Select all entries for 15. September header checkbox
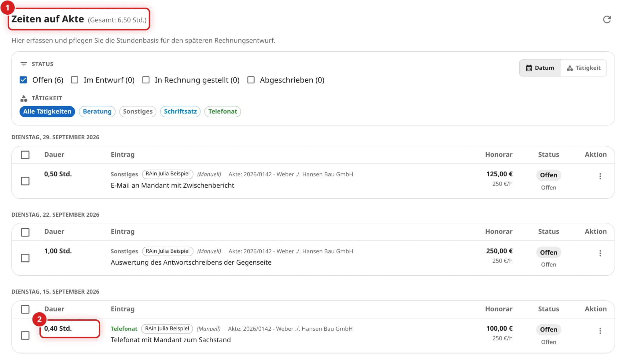The width and height of the screenshot is (626, 364). 25,309
